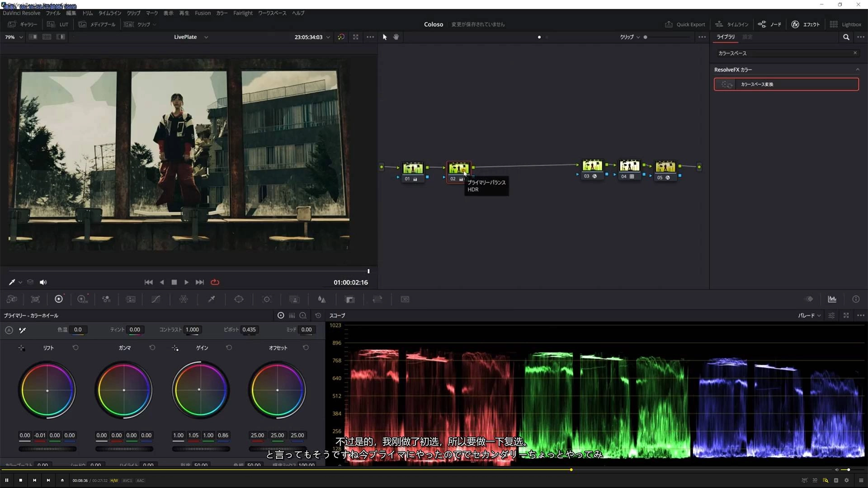Open the HDR color wheels palette
This screenshot has width=868, height=488.
(x=82, y=299)
